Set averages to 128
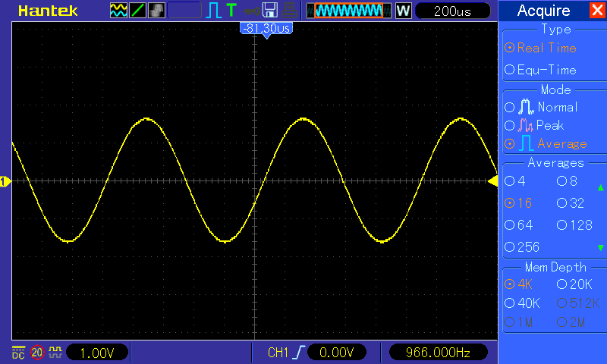 575,225
